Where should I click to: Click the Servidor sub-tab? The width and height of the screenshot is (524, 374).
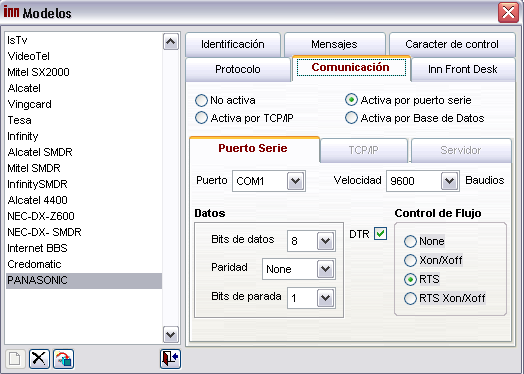tap(461, 150)
